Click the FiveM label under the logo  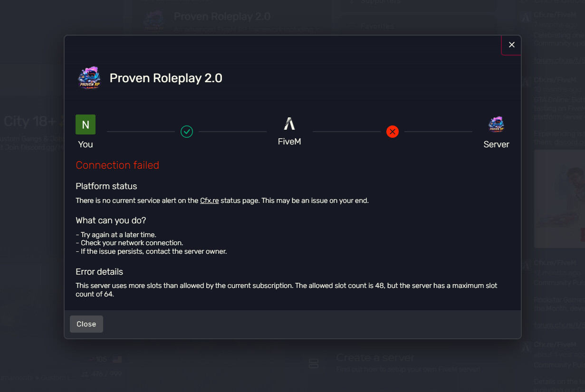[289, 142]
